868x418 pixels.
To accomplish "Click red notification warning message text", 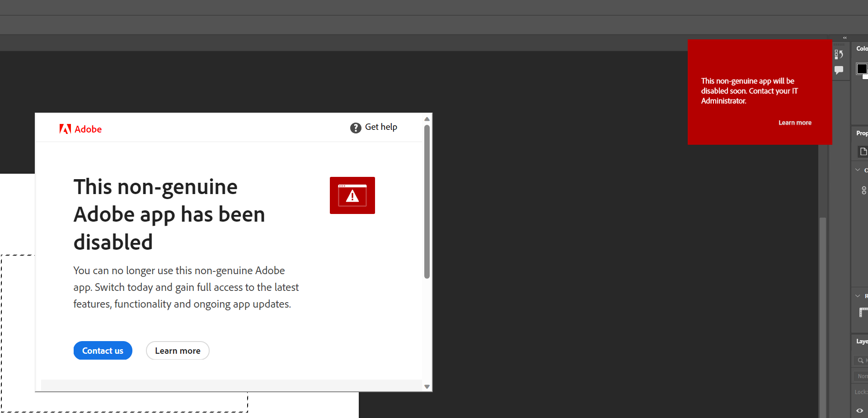I will point(750,91).
